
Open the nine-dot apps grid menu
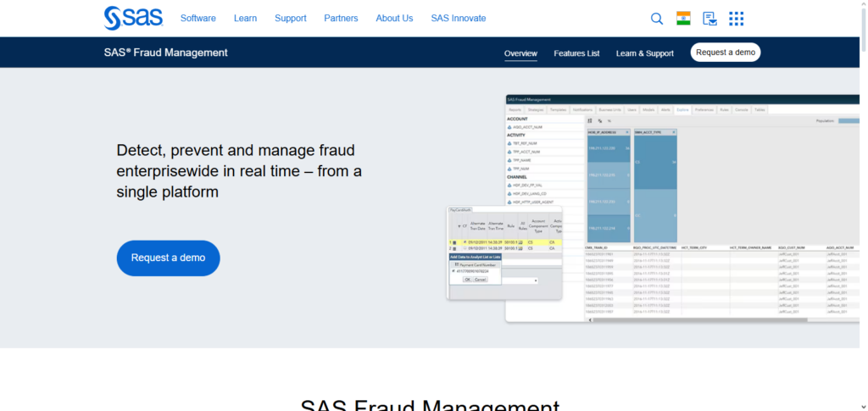[x=737, y=19]
